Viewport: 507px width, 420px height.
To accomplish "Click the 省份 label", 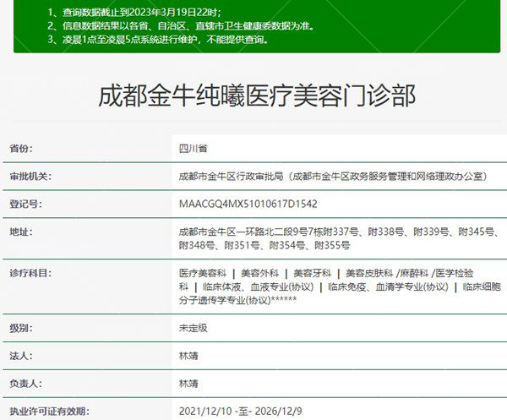I will coord(21,149).
